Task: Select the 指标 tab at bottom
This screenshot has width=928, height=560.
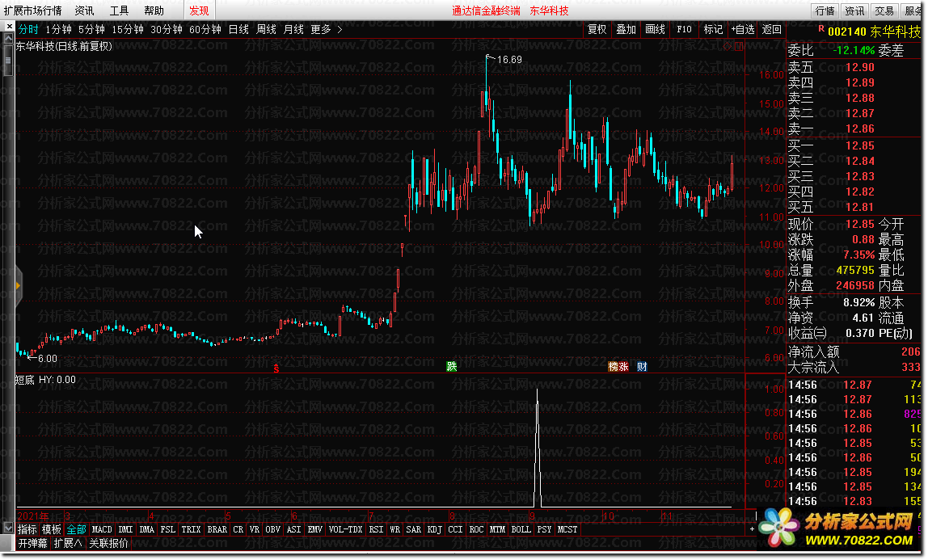Action: (x=27, y=529)
